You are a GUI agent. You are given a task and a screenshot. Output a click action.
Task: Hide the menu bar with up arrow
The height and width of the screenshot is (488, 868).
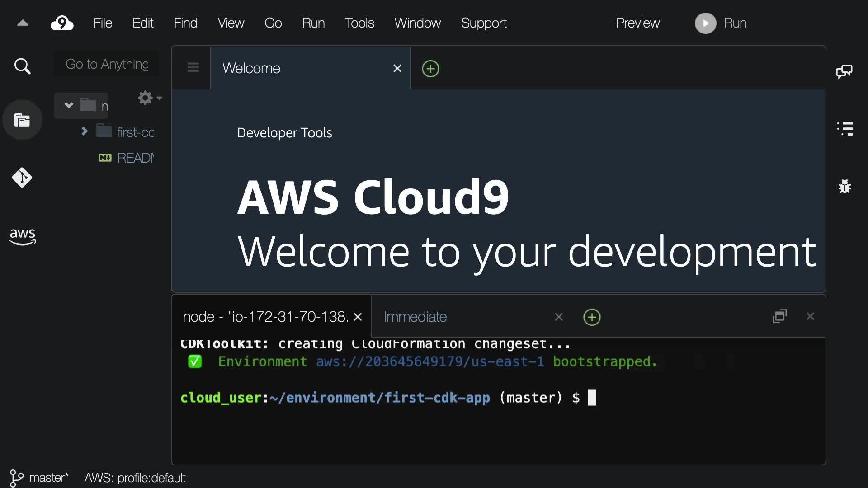(23, 23)
